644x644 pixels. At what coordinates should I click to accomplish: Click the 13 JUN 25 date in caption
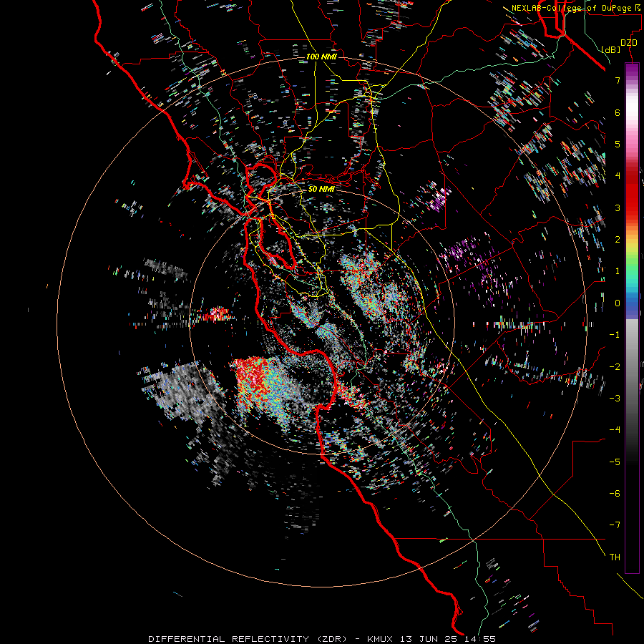(429, 639)
